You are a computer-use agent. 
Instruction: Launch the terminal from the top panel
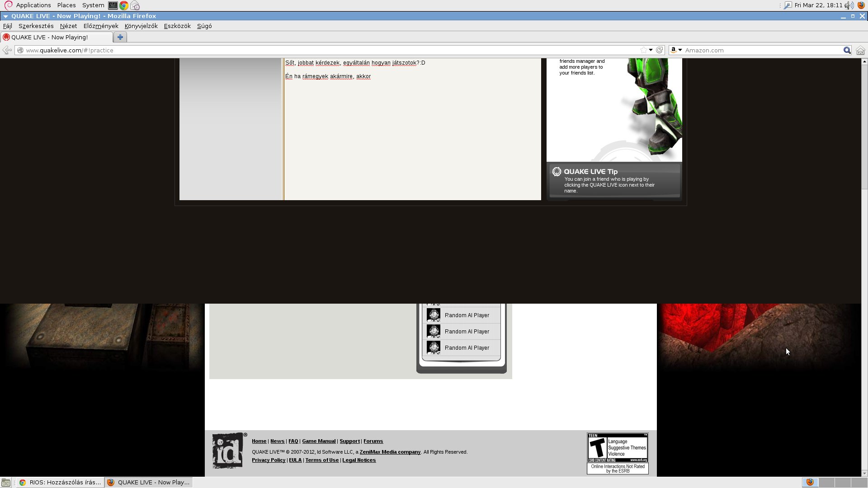[x=113, y=5]
